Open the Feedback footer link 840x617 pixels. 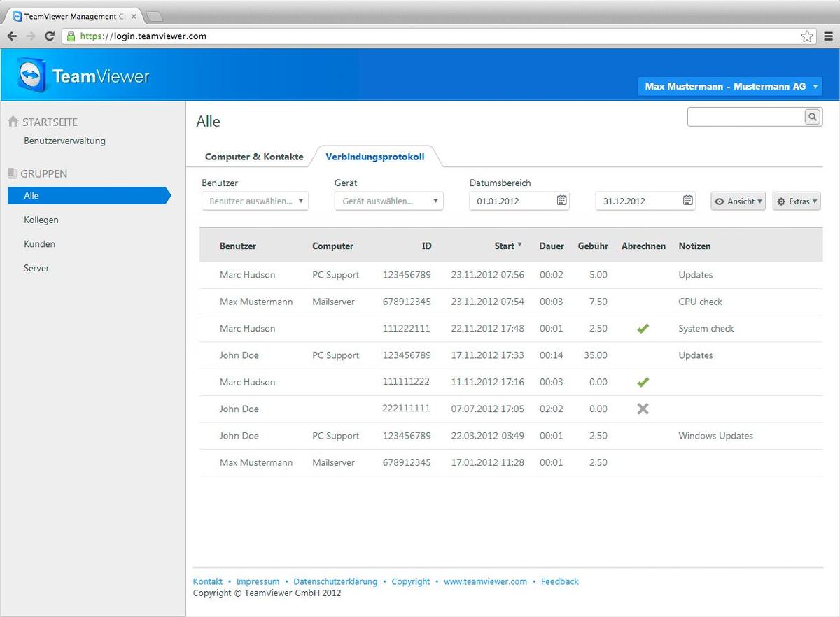pyautogui.click(x=560, y=581)
